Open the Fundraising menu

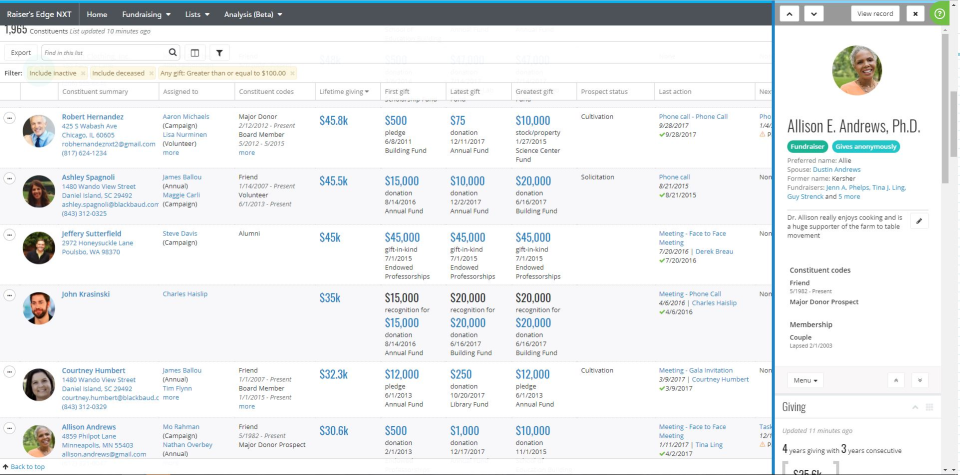coord(146,14)
